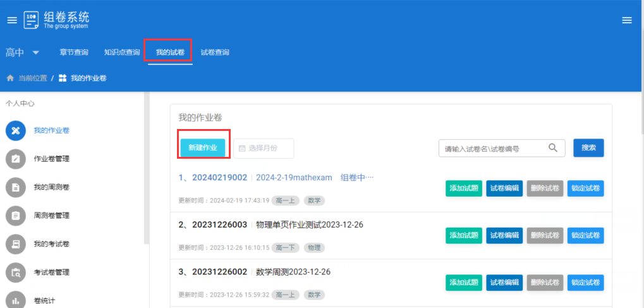Open the 选择月份 month picker

coord(264,148)
